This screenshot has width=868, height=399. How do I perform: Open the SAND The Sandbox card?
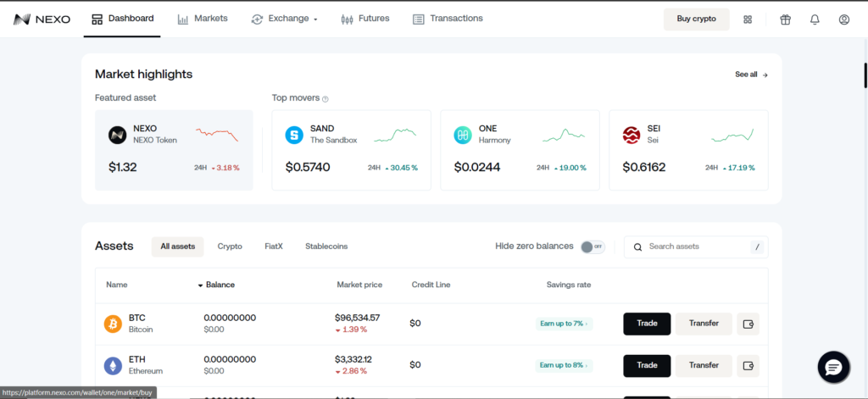pos(351,150)
